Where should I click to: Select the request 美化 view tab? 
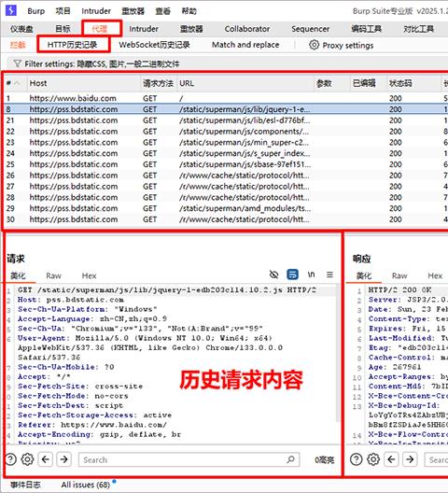tap(18, 276)
